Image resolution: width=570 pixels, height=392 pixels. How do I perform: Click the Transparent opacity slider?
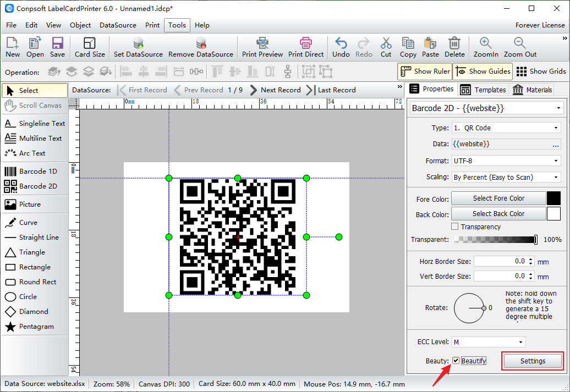(496, 239)
